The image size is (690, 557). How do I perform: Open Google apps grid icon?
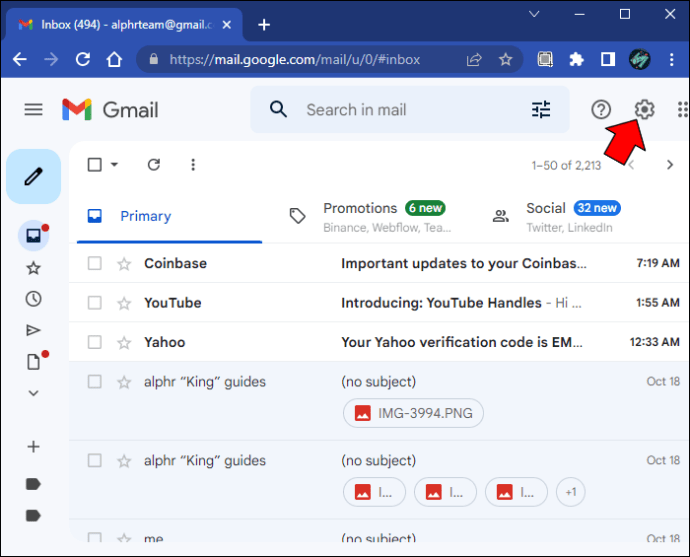pyautogui.click(x=683, y=110)
